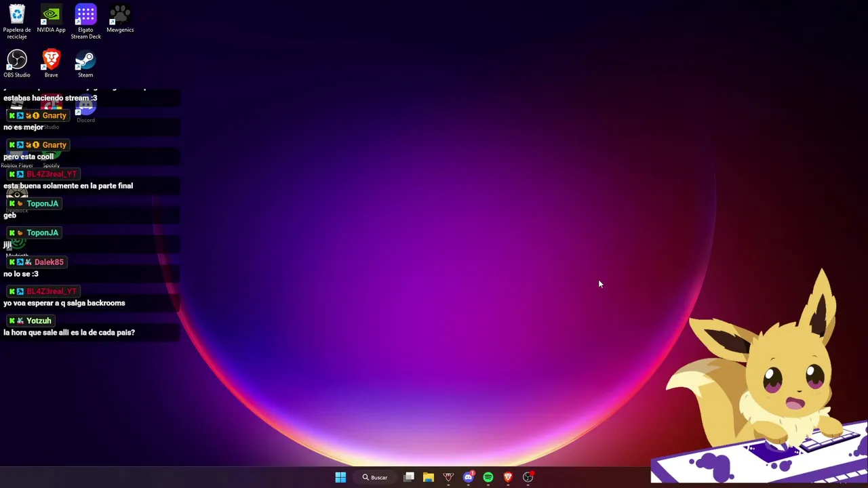Select the Steam desktop shortcut
This screenshot has height=488, width=868.
[x=85, y=64]
